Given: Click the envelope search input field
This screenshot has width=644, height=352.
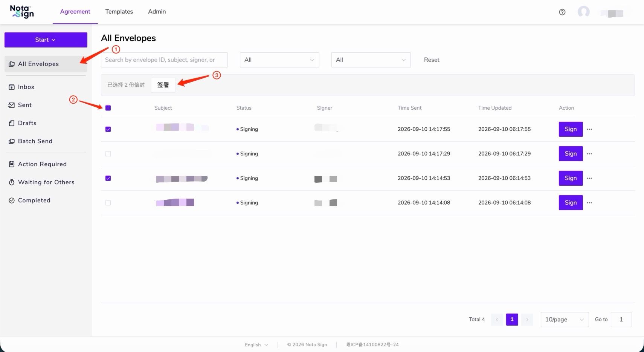Looking at the screenshot, I should click(164, 60).
